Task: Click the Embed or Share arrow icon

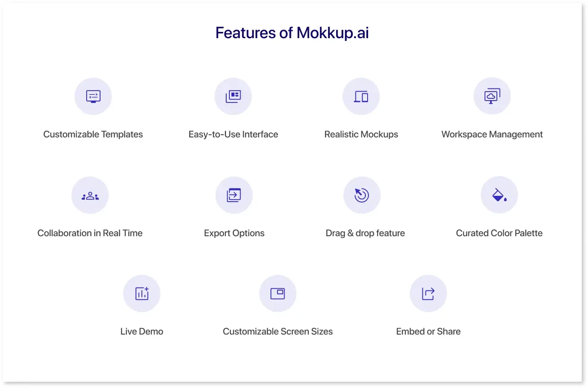Action: click(x=428, y=294)
